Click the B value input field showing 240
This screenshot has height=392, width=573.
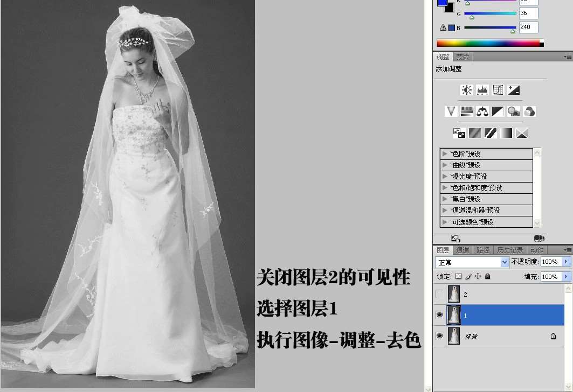point(528,27)
